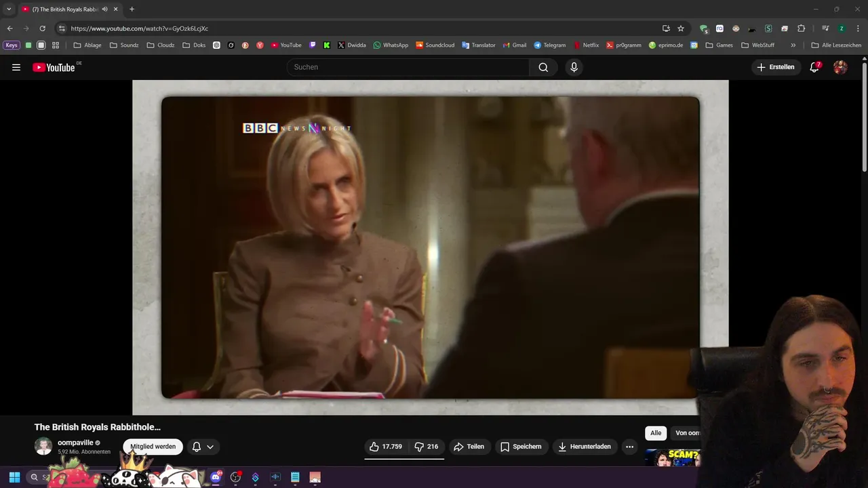Click the Erstellen create button
Screen dimensions: 868x488
point(776,67)
